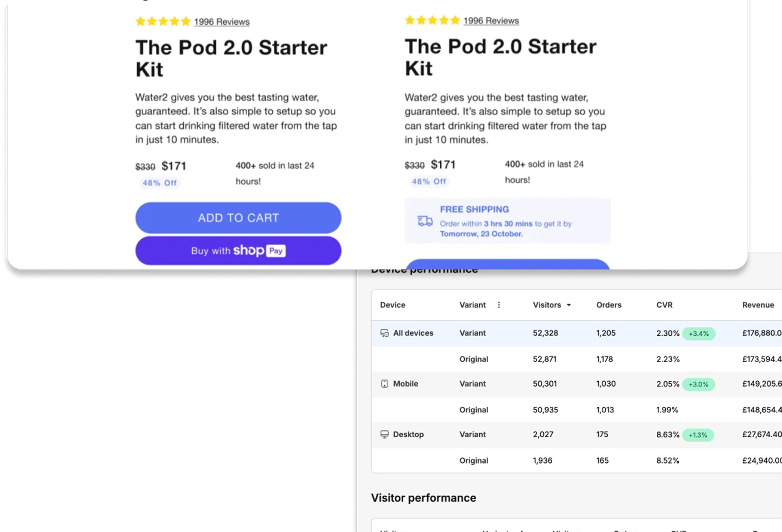Click the Variant column header
The image size is (782, 532).
(x=472, y=305)
